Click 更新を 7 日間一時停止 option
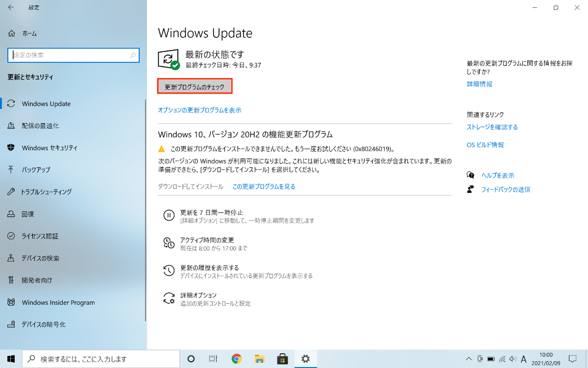 (212, 212)
